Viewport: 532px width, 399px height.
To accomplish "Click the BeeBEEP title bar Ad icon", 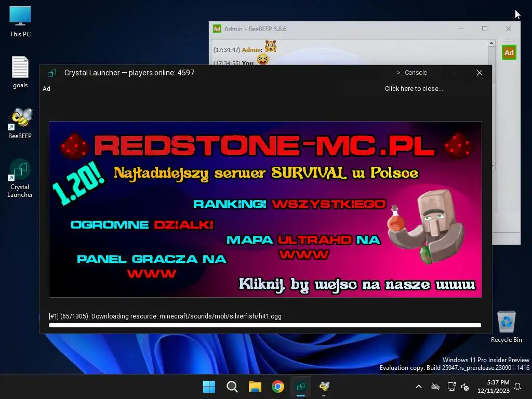I will 217,29.
